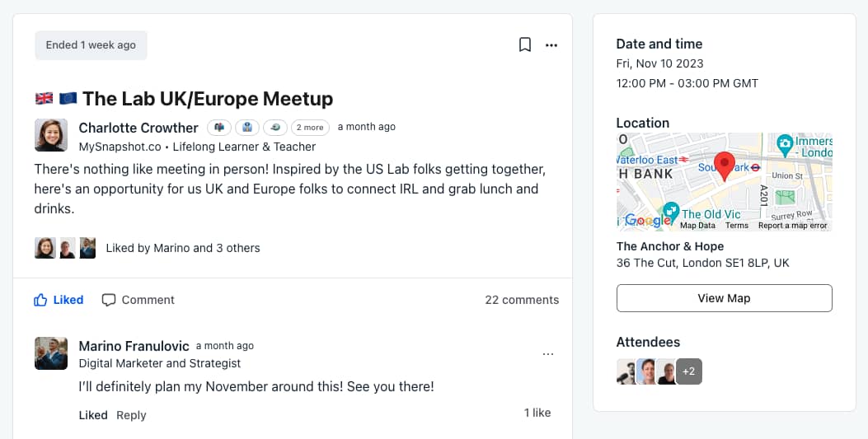This screenshot has height=439, width=868.
Task: Click the first badge next to Charlotte Crowther
Action: 219,127
